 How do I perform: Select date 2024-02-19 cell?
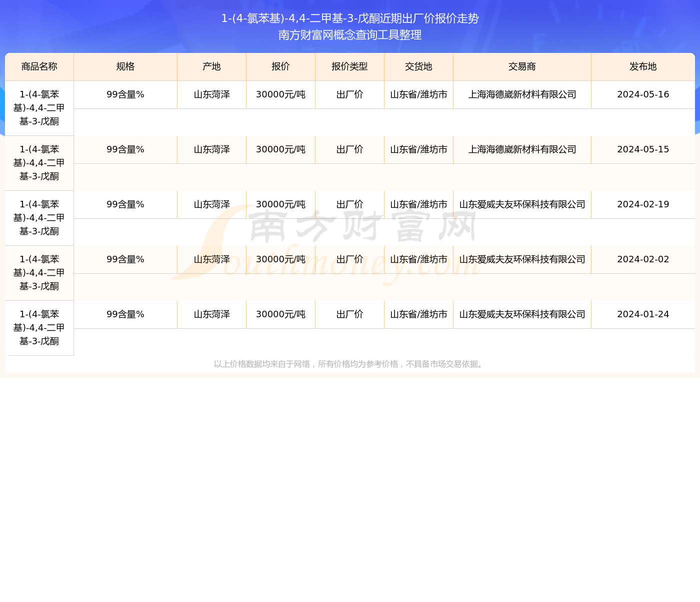[x=643, y=204]
